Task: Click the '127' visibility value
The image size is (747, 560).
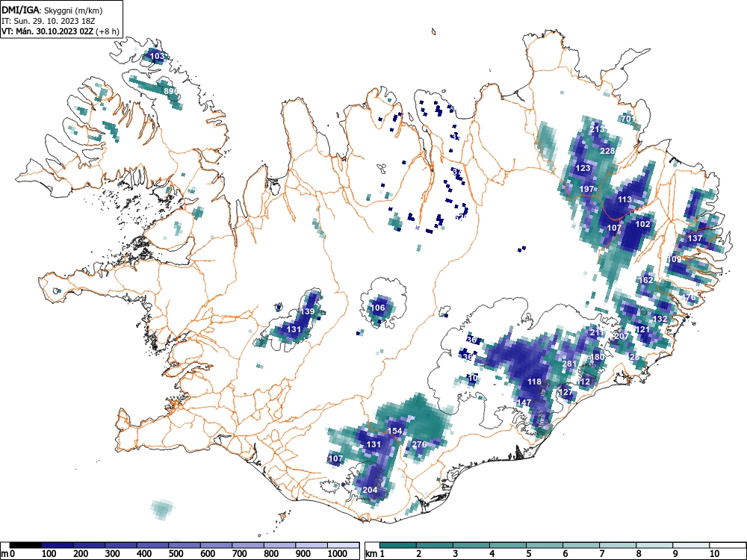Action: coord(565,393)
